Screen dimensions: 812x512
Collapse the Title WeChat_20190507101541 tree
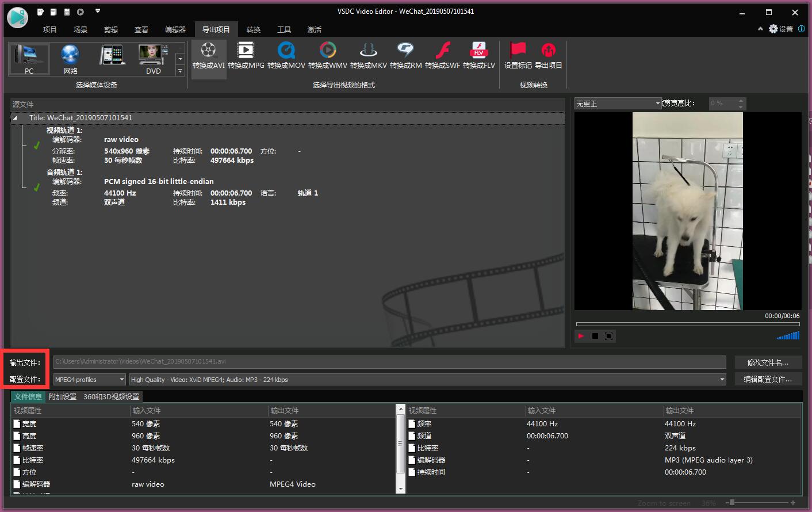[16, 118]
